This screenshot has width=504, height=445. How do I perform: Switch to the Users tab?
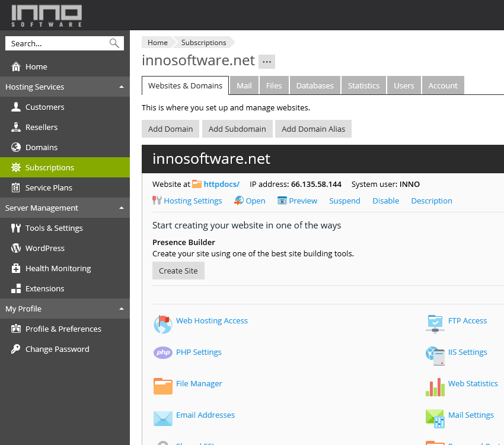pos(404,85)
